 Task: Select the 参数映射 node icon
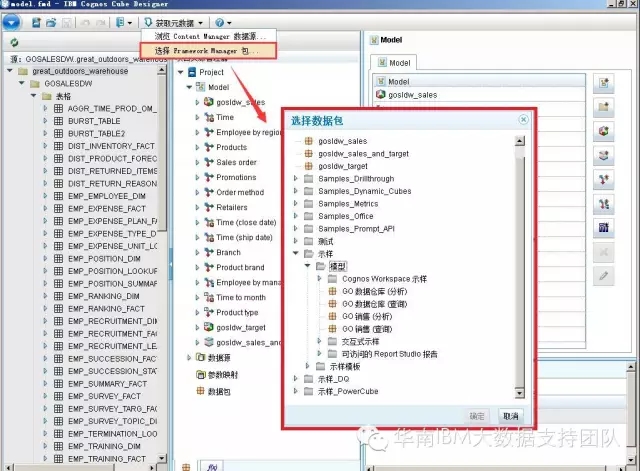(200, 374)
